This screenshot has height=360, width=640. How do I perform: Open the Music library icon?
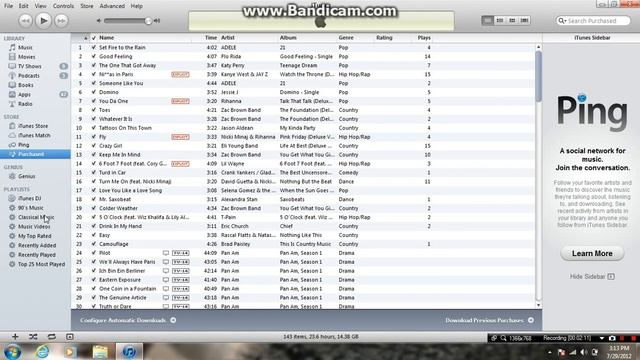(x=12, y=47)
